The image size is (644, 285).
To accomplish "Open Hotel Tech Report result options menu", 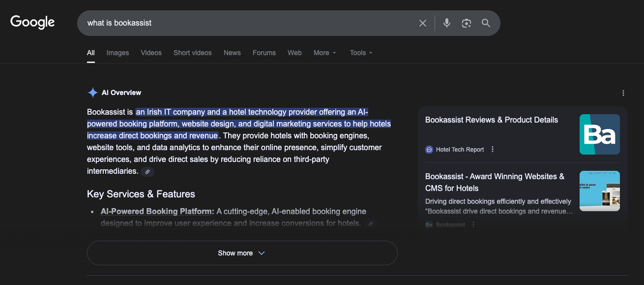I will (493, 150).
